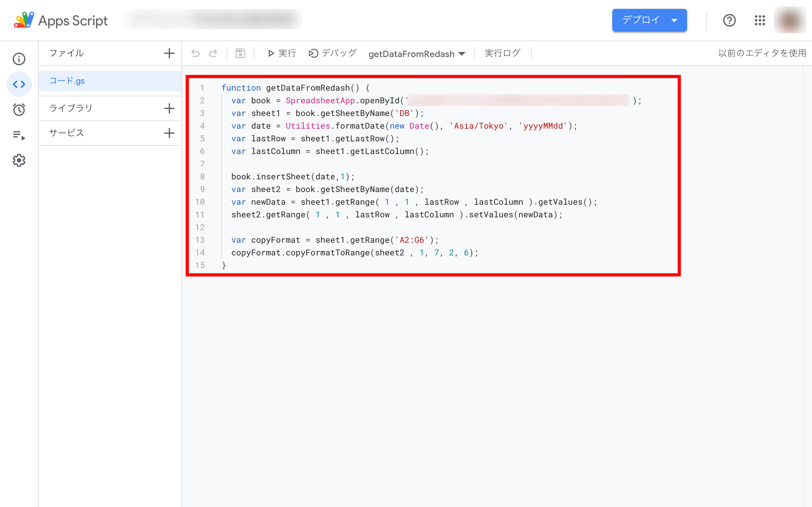The image size is (812, 507).
Task: Select the Editor code brackets icon
Action: pos(19,84)
